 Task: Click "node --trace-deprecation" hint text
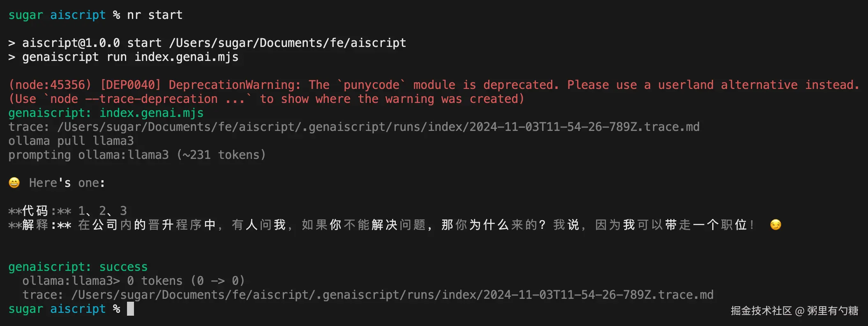tap(134, 99)
